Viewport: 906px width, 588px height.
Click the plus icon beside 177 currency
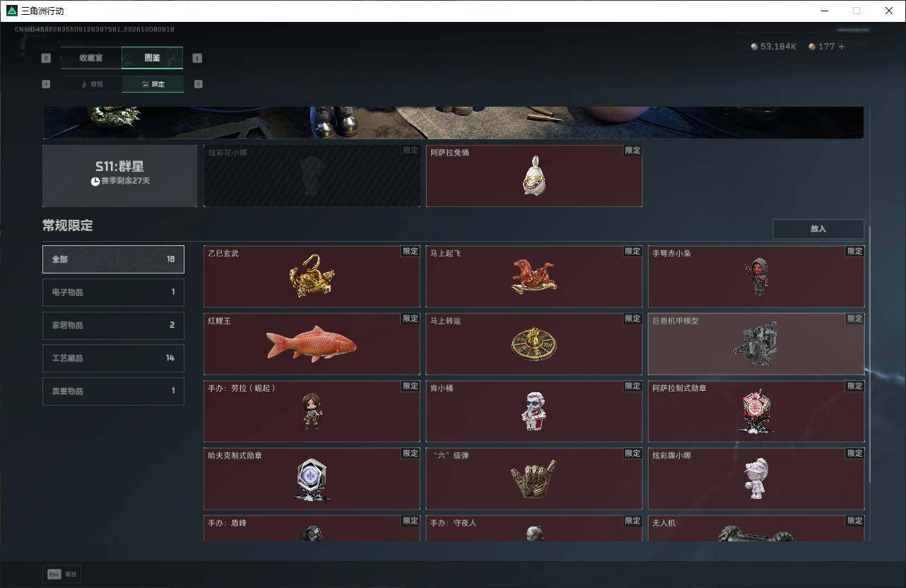[841, 47]
